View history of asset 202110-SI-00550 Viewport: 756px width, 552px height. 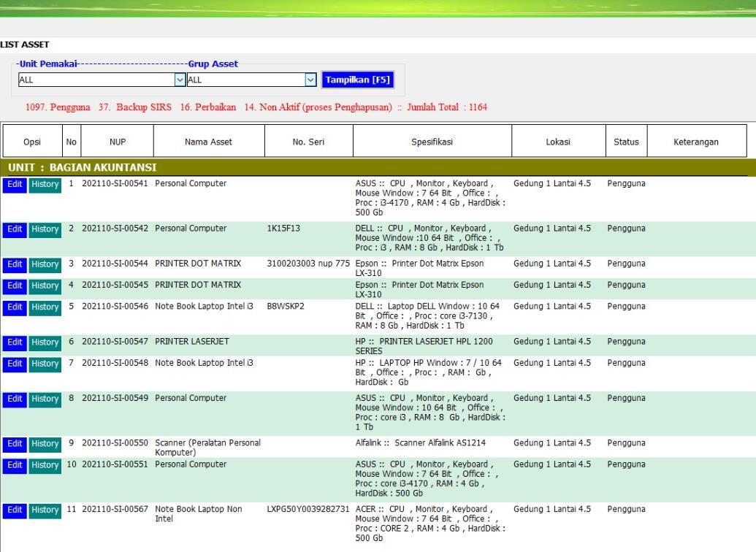point(45,444)
